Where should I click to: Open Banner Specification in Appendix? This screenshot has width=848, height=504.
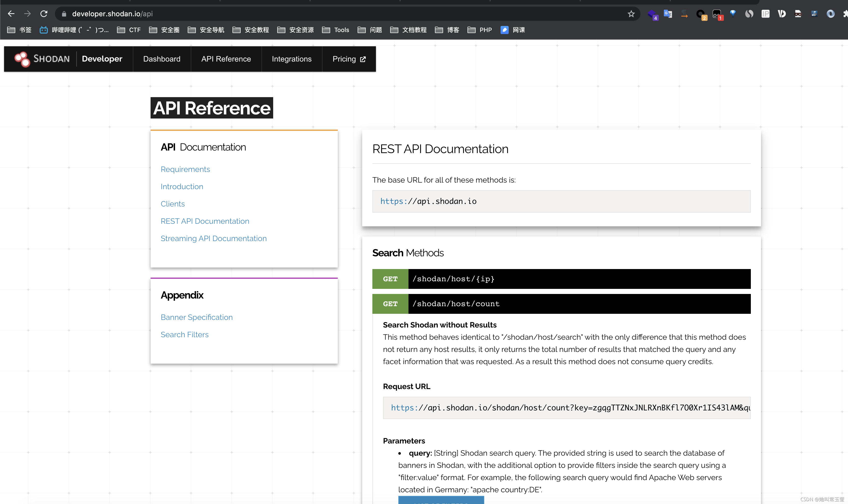pos(197,317)
